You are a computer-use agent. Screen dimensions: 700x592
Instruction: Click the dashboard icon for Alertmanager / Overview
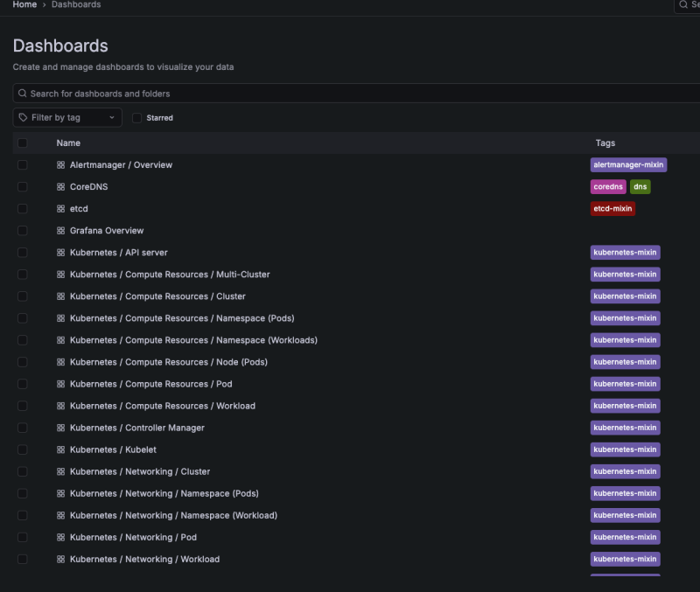coord(61,165)
